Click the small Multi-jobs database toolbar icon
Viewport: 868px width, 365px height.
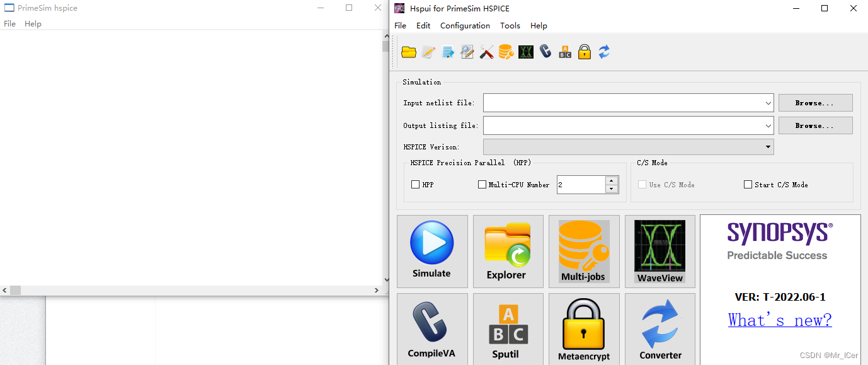[506, 52]
